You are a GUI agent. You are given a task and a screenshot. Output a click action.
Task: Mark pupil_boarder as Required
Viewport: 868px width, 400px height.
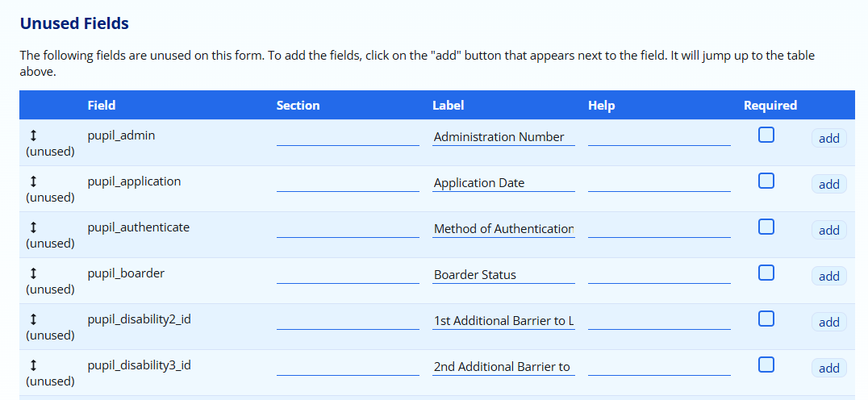pos(766,273)
